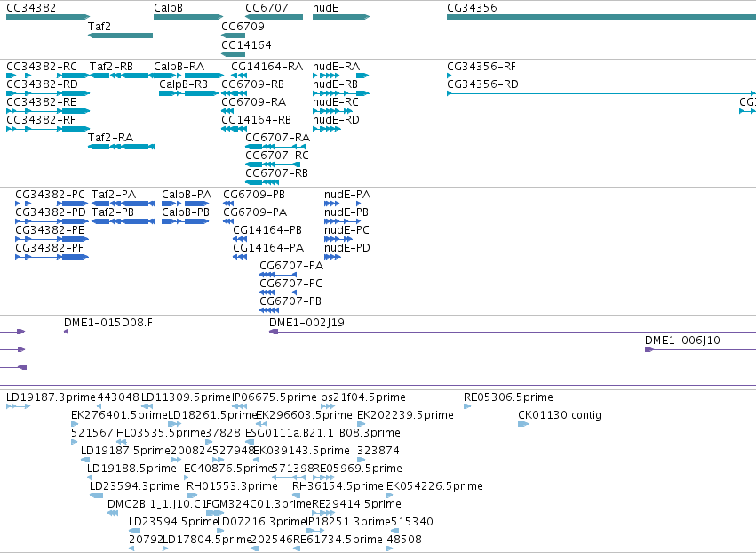Select transcript nudE-RC
Image resolution: width=756 pixels, height=553 pixels.
pos(332,111)
